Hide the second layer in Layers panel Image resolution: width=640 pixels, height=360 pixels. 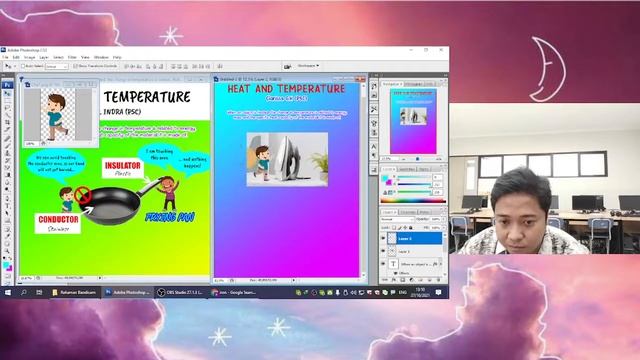[383, 251]
